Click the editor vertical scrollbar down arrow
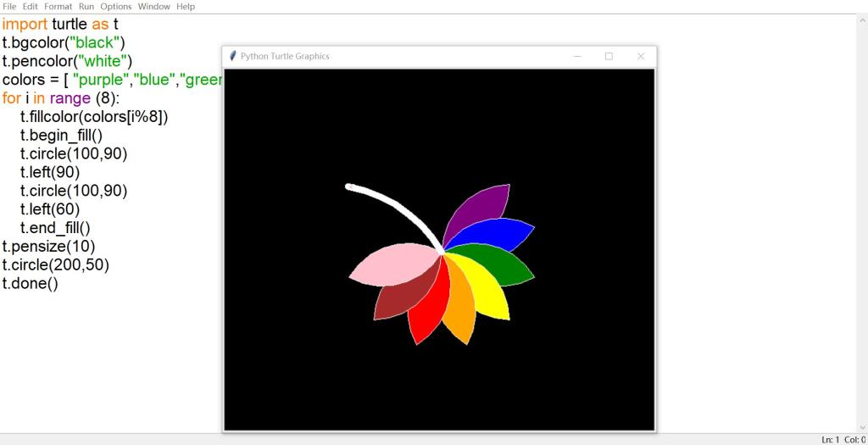This screenshot has height=445, width=868. click(x=863, y=427)
